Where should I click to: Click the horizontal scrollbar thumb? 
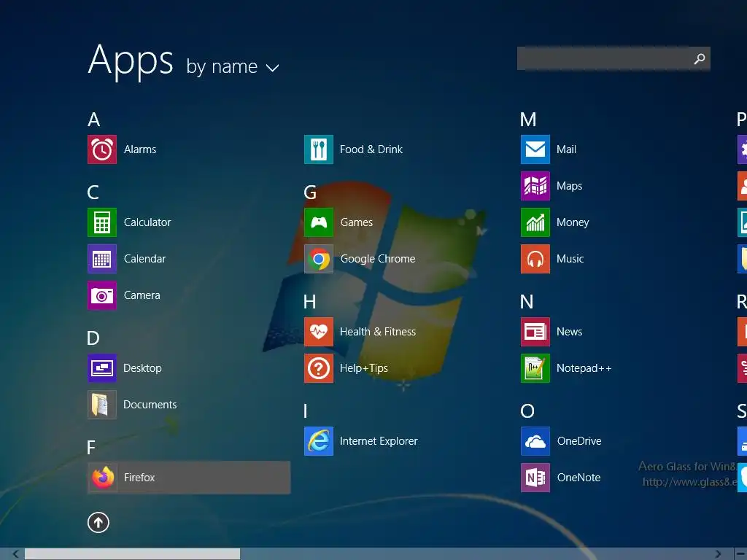(x=133, y=554)
